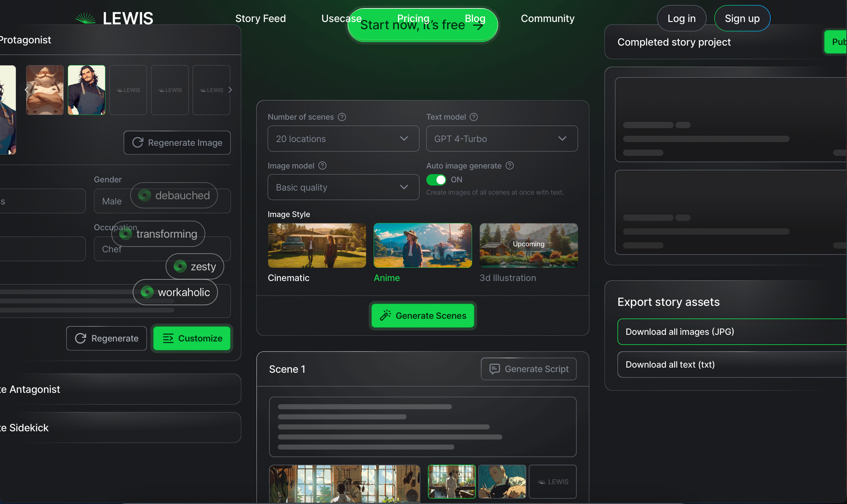The image size is (847, 504).
Task: Click help icon next to Number of scenes
Action: pos(342,117)
